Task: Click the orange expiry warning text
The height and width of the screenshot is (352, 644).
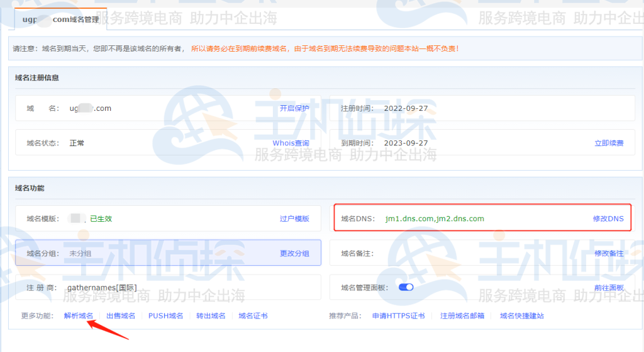Action: click(x=325, y=48)
